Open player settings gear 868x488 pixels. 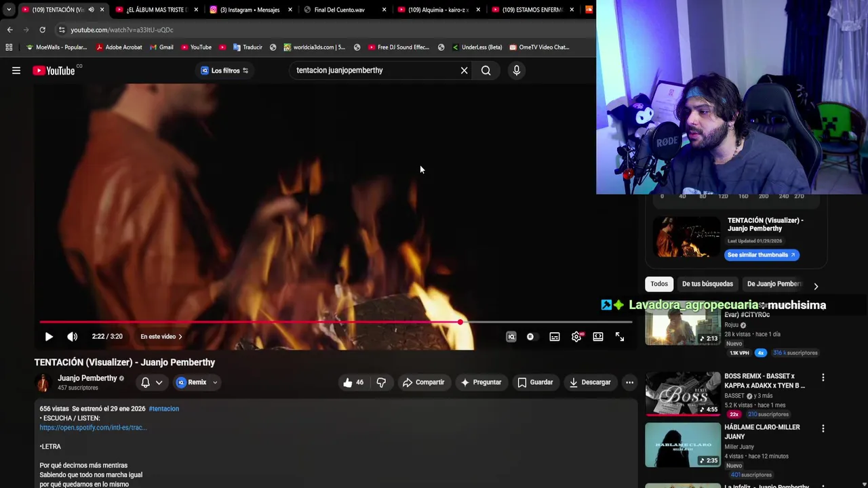(576, 337)
